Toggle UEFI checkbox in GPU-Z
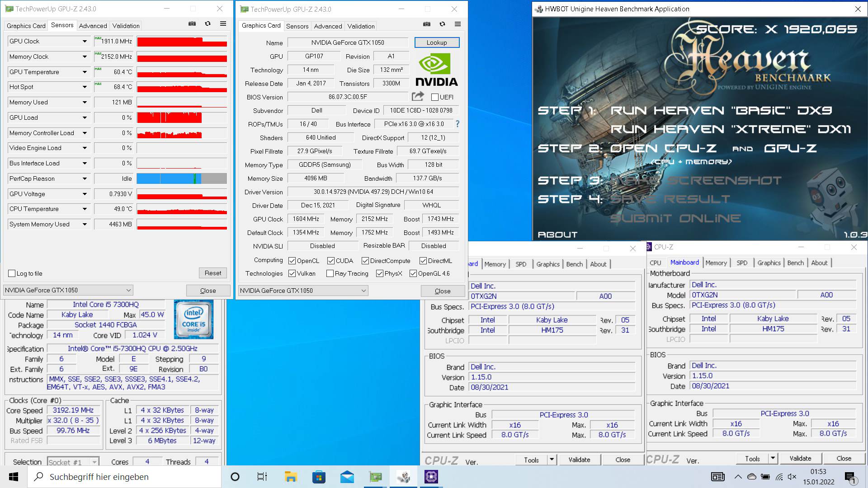 coord(434,97)
